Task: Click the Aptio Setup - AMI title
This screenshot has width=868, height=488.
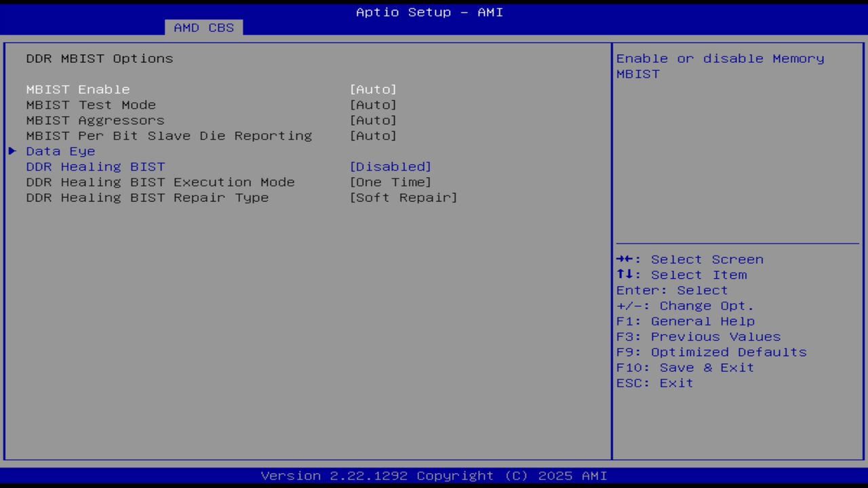Action: 430,12
